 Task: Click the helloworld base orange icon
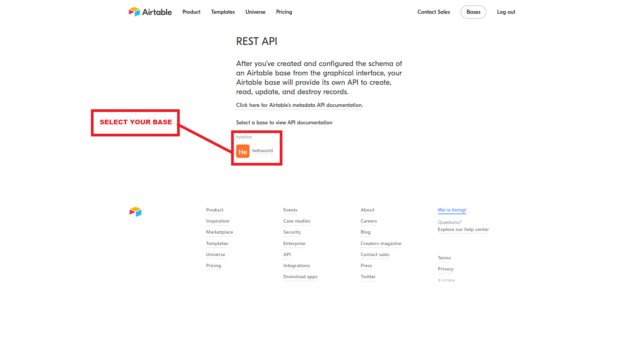click(243, 151)
